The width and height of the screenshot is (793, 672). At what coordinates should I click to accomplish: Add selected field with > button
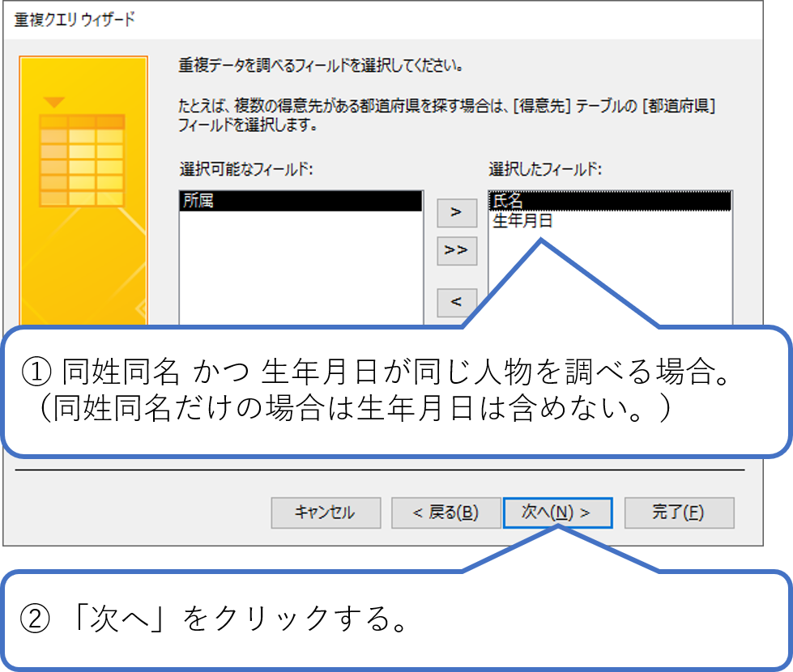pyautogui.click(x=457, y=213)
